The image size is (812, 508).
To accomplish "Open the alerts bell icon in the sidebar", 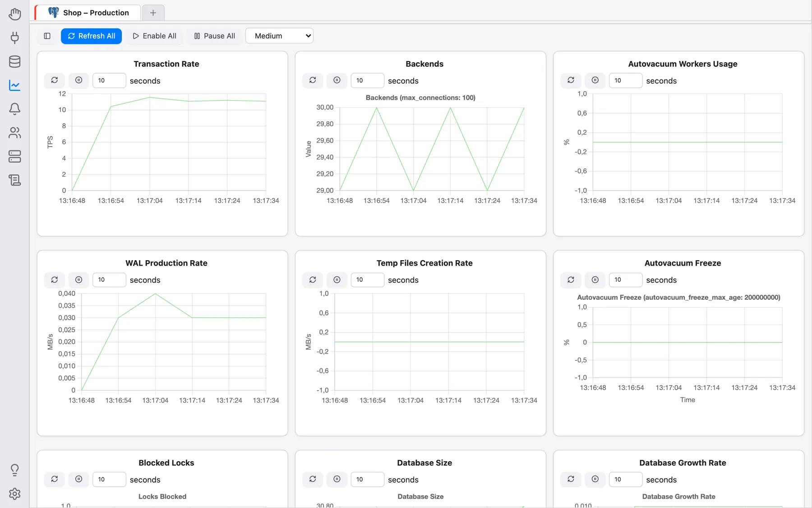I will pyautogui.click(x=14, y=109).
